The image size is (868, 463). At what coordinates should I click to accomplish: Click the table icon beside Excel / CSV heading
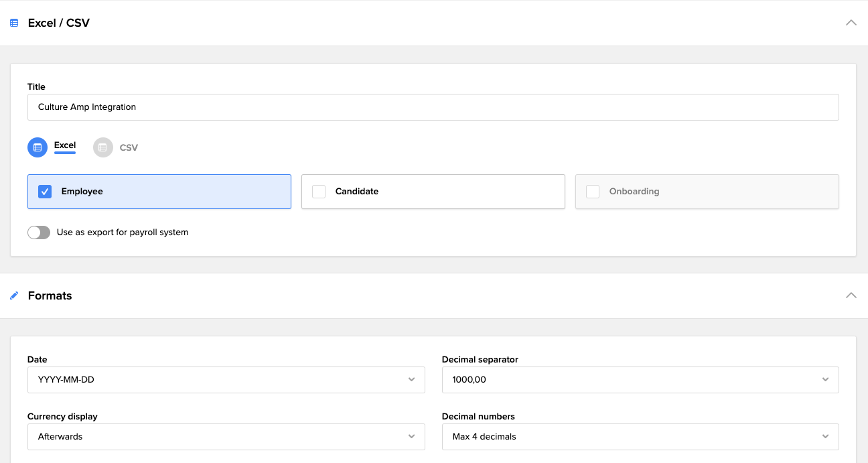coord(14,23)
